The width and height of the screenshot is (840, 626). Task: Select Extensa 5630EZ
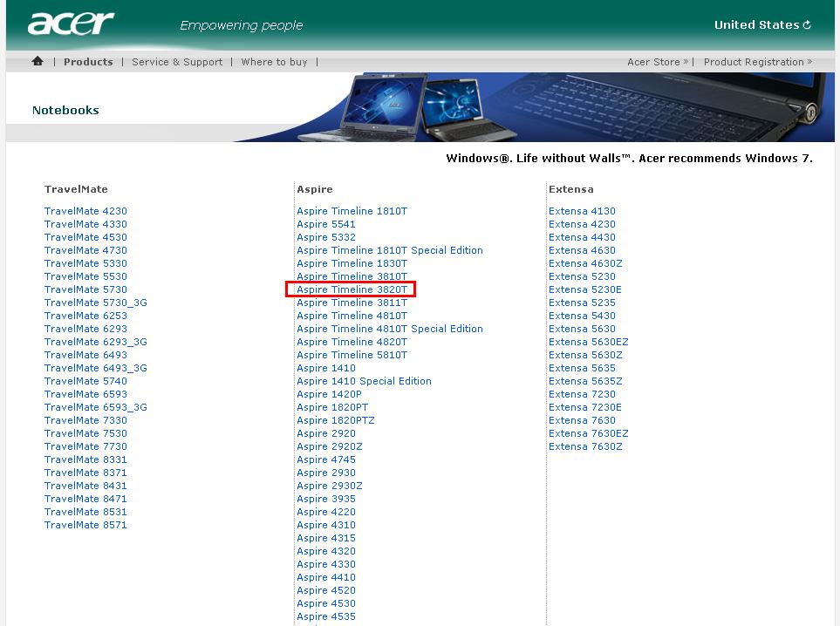(x=589, y=342)
